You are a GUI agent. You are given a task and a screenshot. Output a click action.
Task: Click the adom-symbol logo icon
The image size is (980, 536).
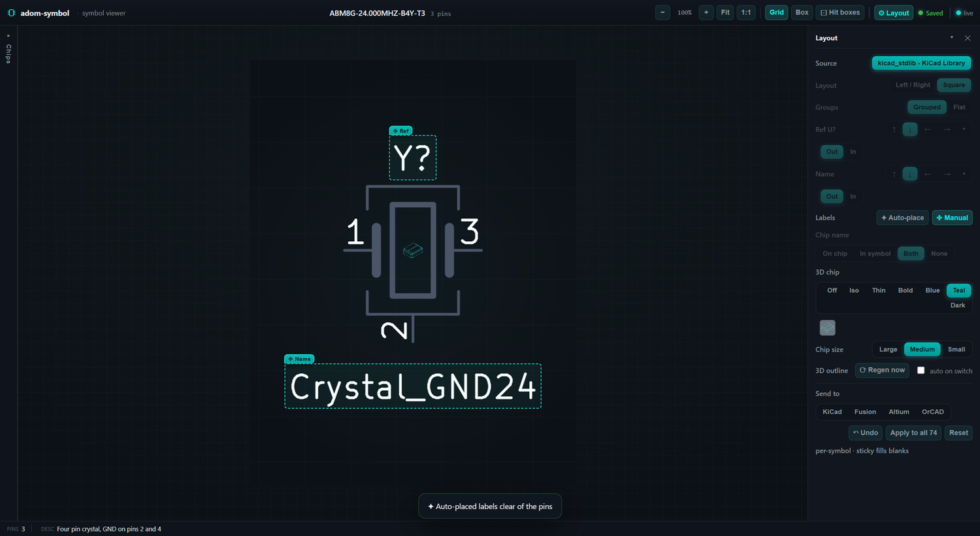click(x=11, y=13)
